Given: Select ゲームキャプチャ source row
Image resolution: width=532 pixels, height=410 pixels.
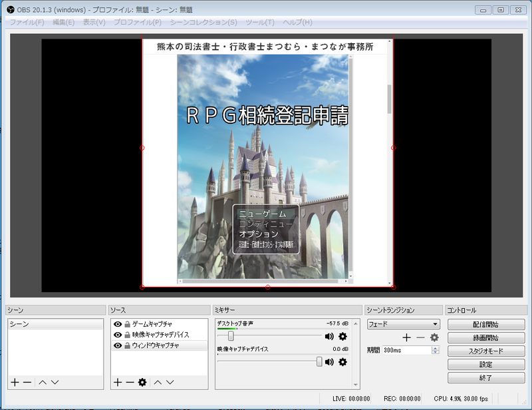Looking at the screenshot, I should [160, 324].
